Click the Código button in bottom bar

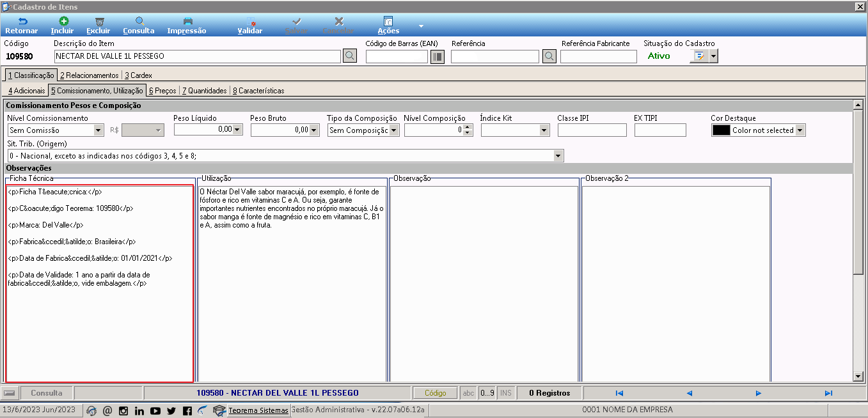436,393
